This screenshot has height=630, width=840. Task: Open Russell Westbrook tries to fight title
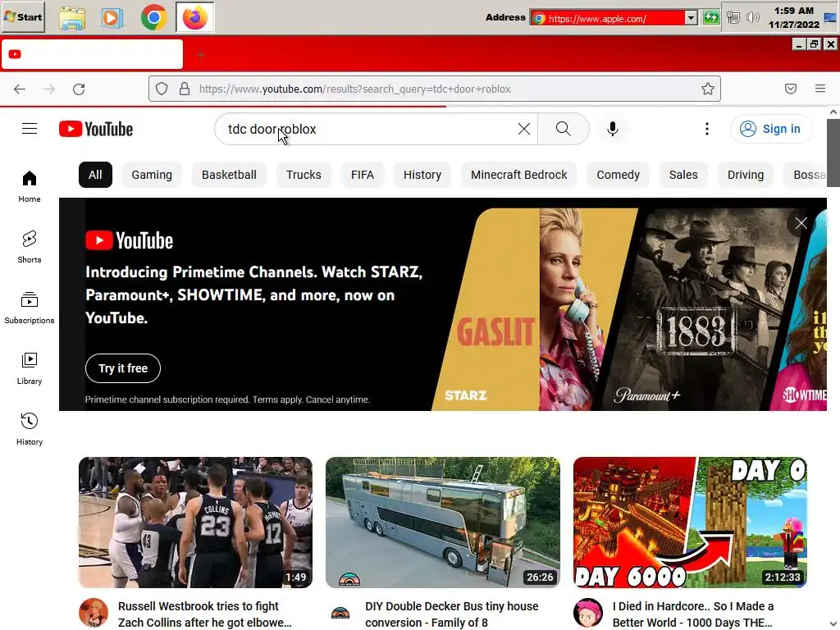[205, 614]
